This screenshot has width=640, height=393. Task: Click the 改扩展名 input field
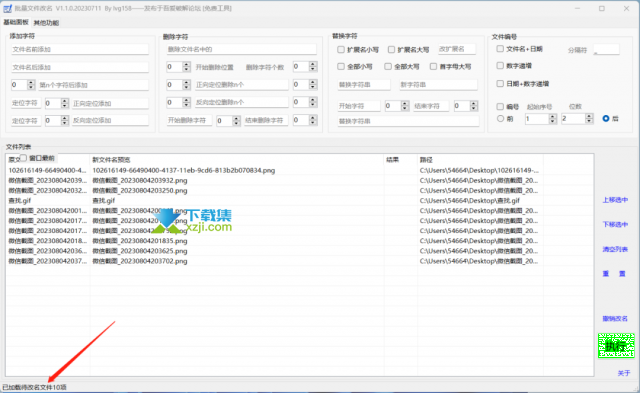click(x=457, y=49)
